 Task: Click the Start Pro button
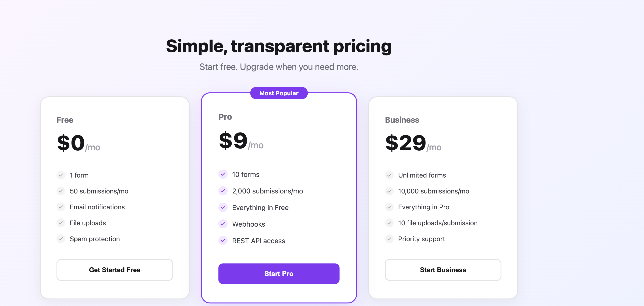click(x=279, y=274)
